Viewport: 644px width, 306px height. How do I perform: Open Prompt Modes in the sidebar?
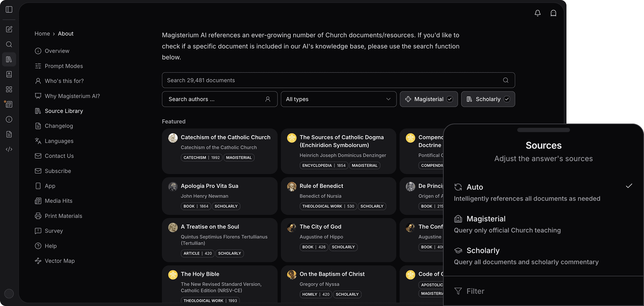pos(64,66)
